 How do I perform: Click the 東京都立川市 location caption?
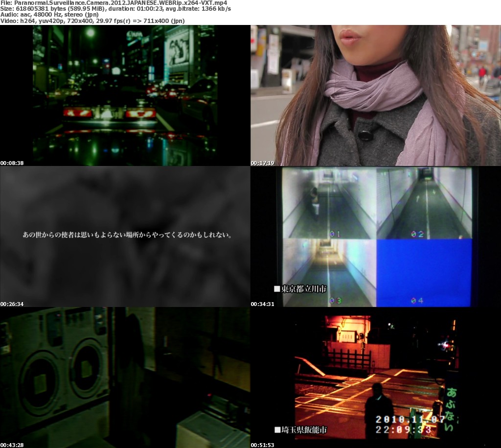(x=300, y=289)
